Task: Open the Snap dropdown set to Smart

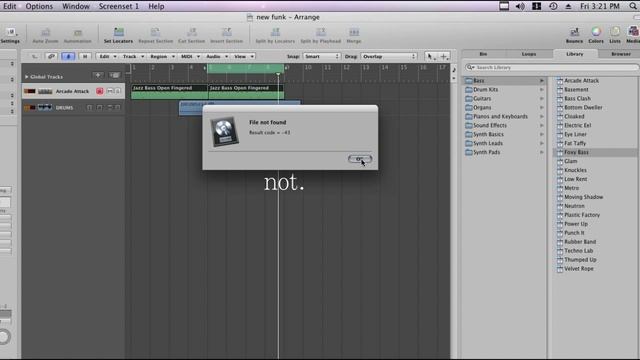Action: coord(322,56)
